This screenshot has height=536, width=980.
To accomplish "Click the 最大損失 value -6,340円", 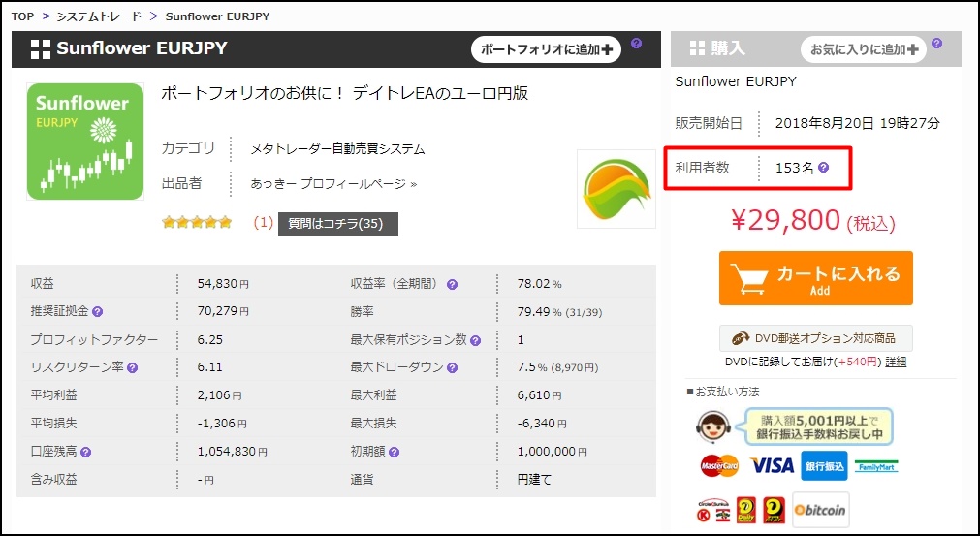I will click(x=542, y=424).
